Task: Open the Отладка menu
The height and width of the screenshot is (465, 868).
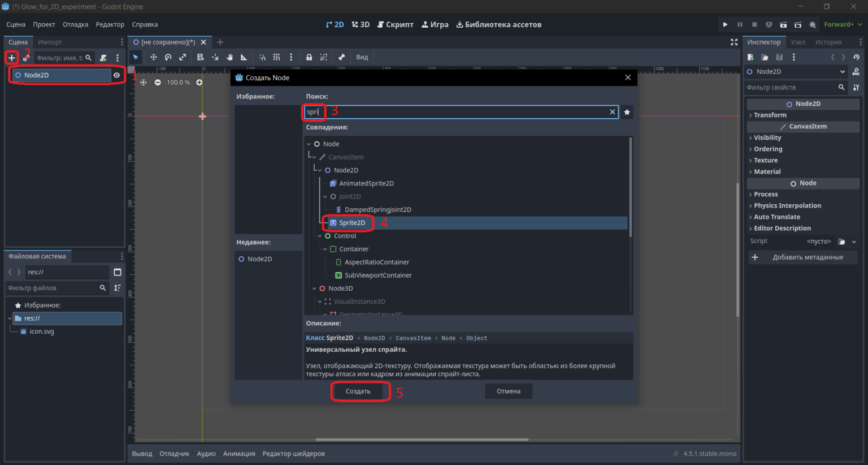Action: tap(75, 24)
